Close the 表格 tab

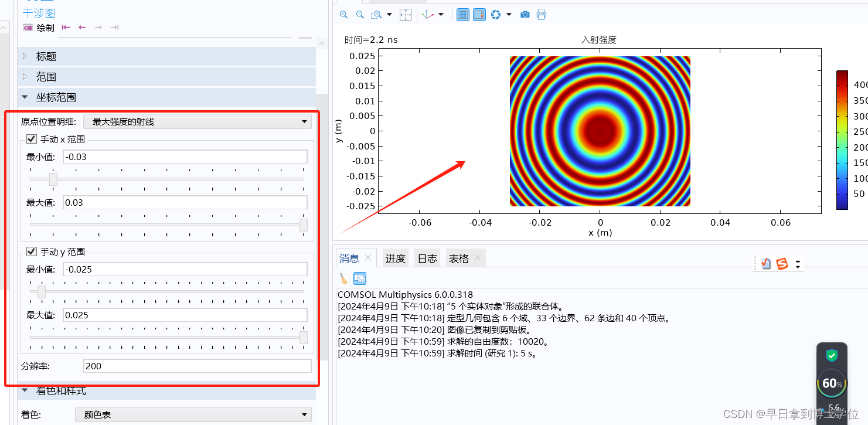coord(478,257)
